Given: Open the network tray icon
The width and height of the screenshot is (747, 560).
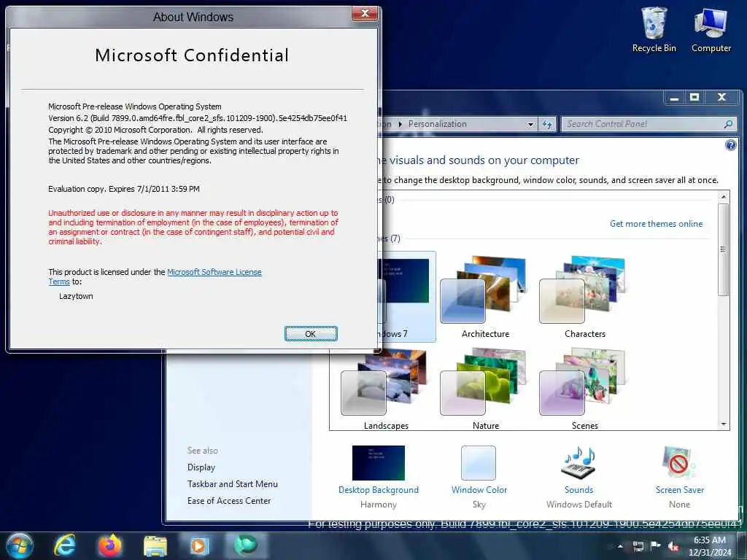Looking at the screenshot, I should (x=638, y=546).
